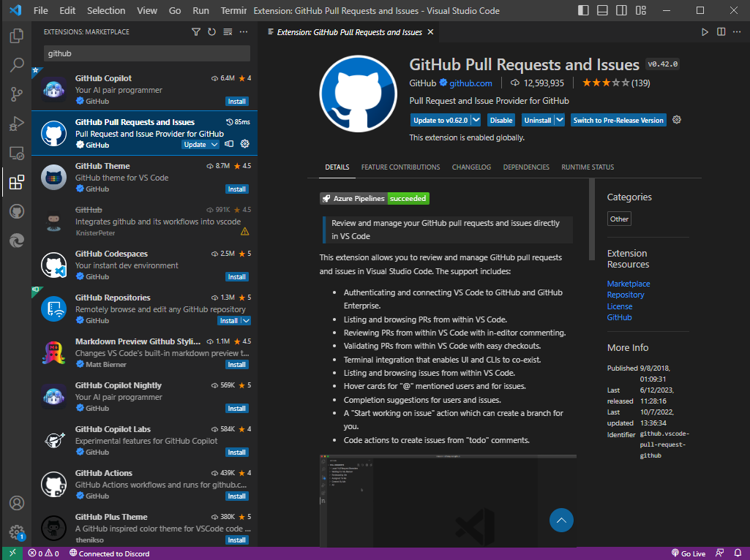Image resolution: width=750 pixels, height=560 pixels.
Task: Install the GitHub Theme extension
Action: [237, 189]
